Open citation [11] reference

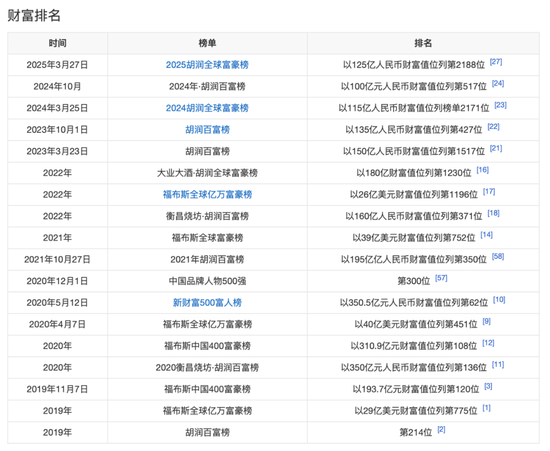(498, 365)
